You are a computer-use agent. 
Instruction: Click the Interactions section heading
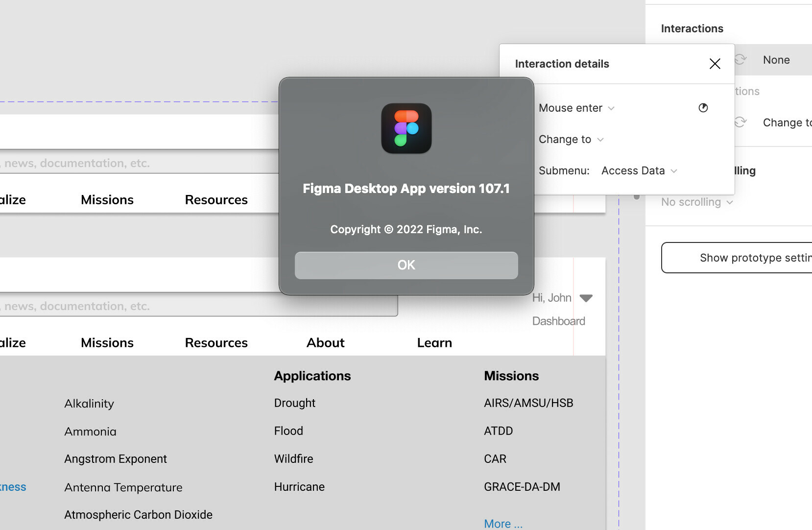692,28
